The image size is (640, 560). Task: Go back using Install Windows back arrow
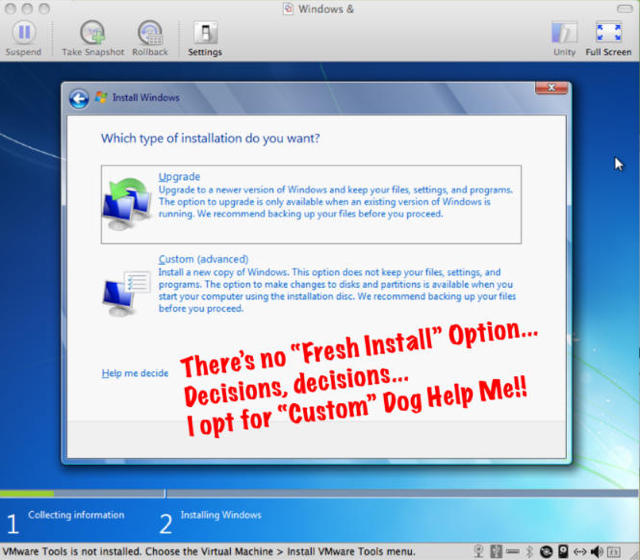(79, 98)
